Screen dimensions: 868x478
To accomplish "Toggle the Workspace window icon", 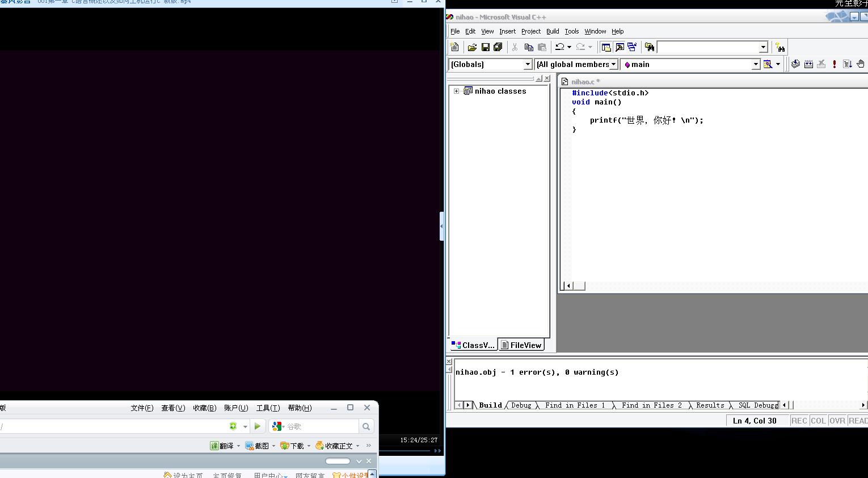I will coord(606,47).
